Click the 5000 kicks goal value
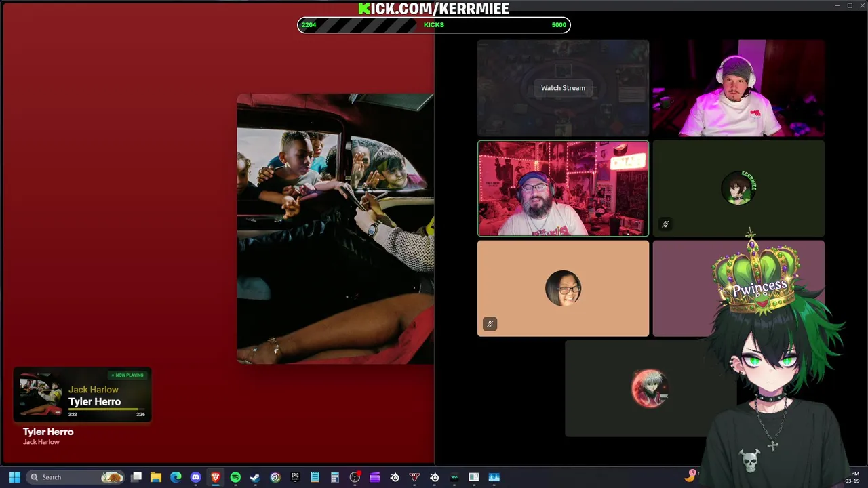Image resolution: width=868 pixels, height=488 pixels. pyautogui.click(x=559, y=25)
